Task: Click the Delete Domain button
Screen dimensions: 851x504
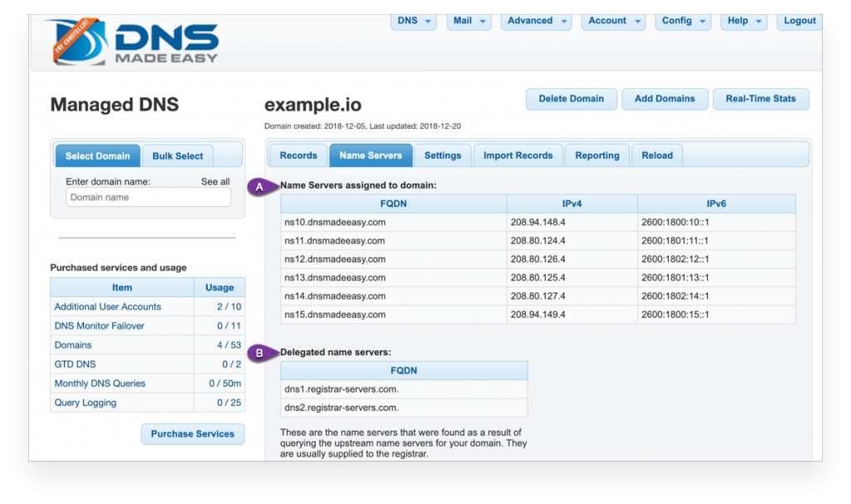Action: tap(571, 99)
